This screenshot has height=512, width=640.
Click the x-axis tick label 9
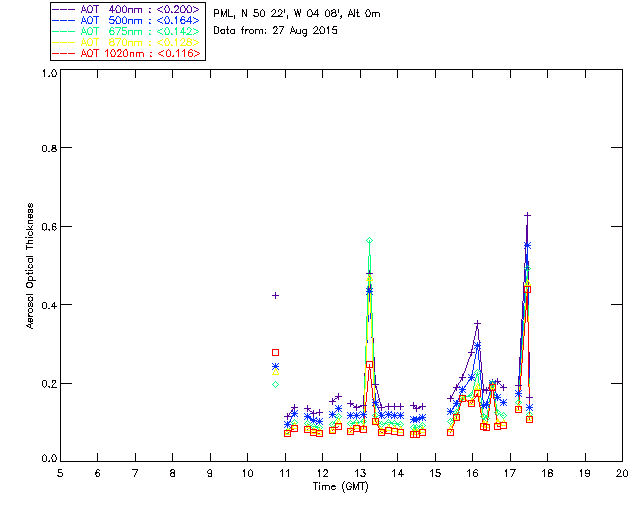tap(210, 473)
